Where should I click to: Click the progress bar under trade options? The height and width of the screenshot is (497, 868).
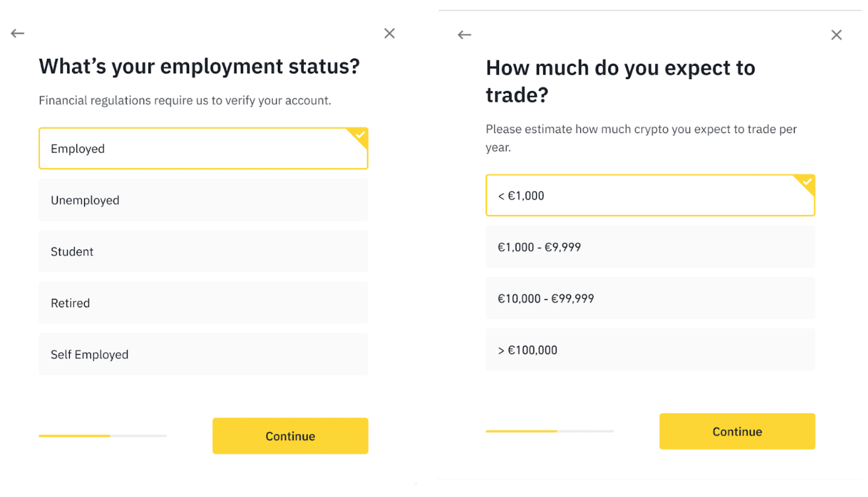tap(549, 431)
